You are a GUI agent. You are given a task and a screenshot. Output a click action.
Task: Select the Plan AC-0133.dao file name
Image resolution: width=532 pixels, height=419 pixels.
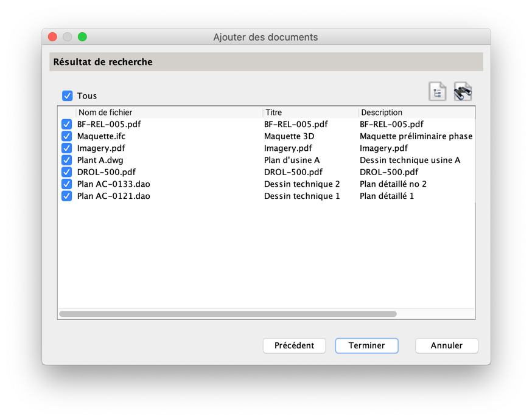(114, 184)
